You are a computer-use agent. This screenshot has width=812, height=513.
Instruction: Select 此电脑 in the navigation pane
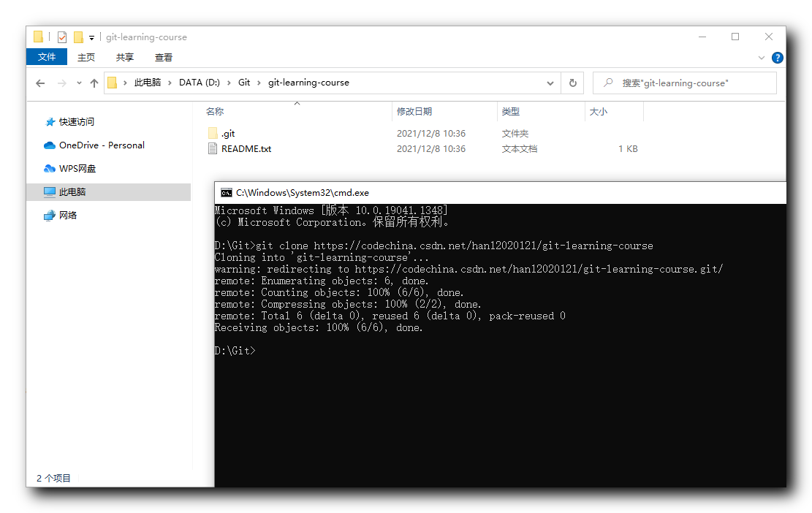(109, 191)
